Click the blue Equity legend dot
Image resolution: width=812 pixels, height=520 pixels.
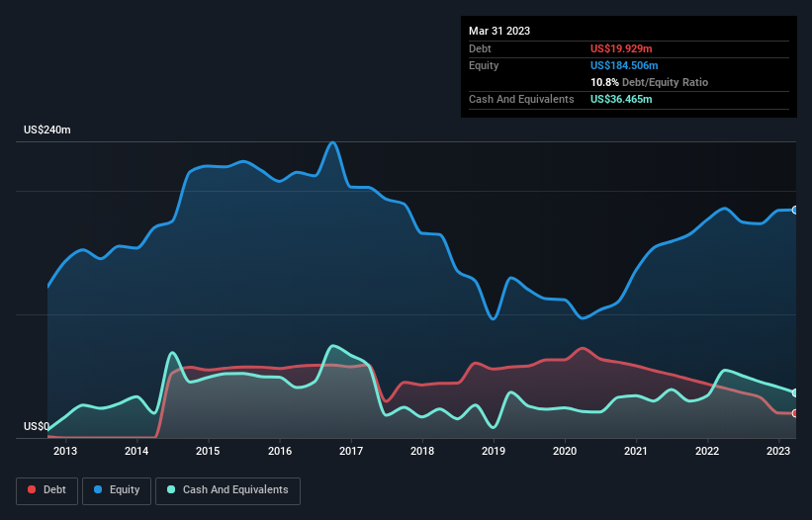click(x=98, y=489)
